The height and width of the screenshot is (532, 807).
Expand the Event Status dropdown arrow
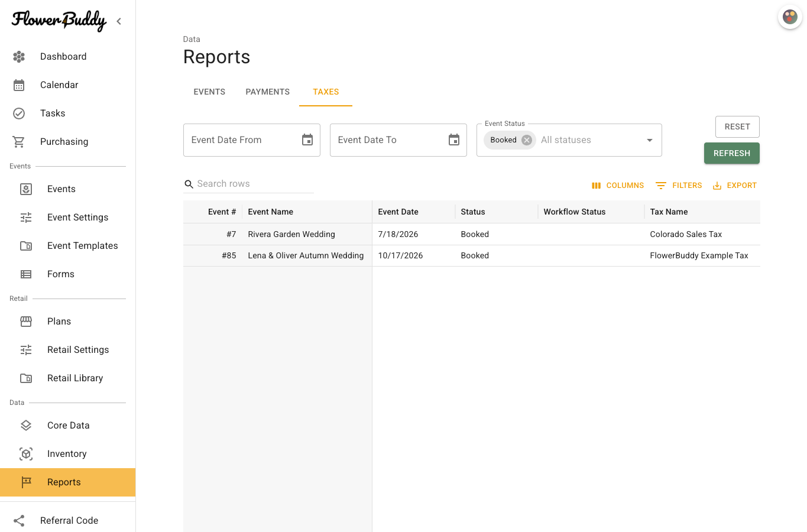650,140
